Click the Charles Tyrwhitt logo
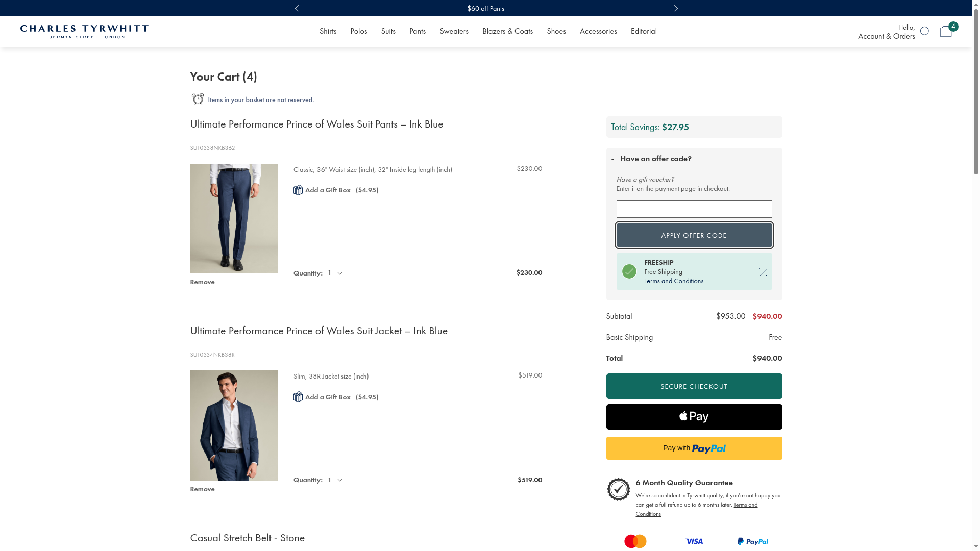Viewport: 980px width, 551px height. (84, 32)
